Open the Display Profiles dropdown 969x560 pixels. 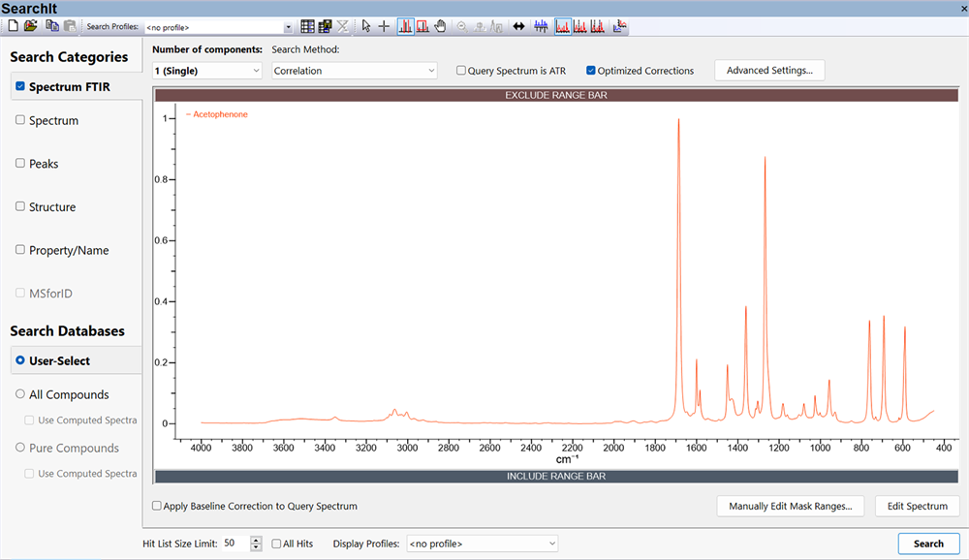pyautogui.click(x=482, y=544)
